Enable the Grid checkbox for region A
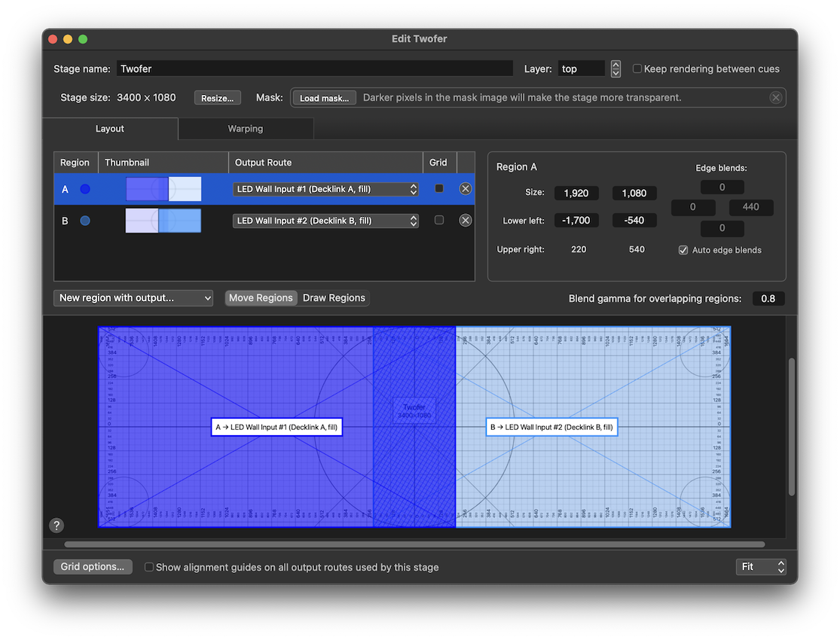The width and height of the screenshot is (840, 640). [439, 188]
